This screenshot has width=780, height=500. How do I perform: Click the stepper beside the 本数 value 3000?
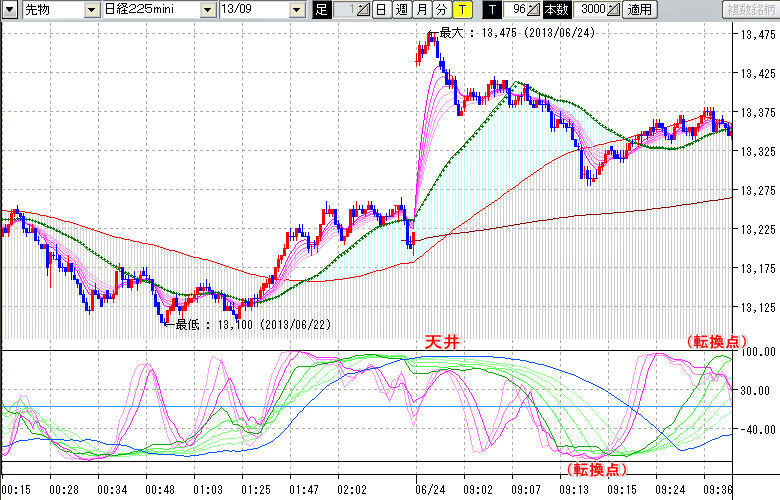click(x=614, y=10)
